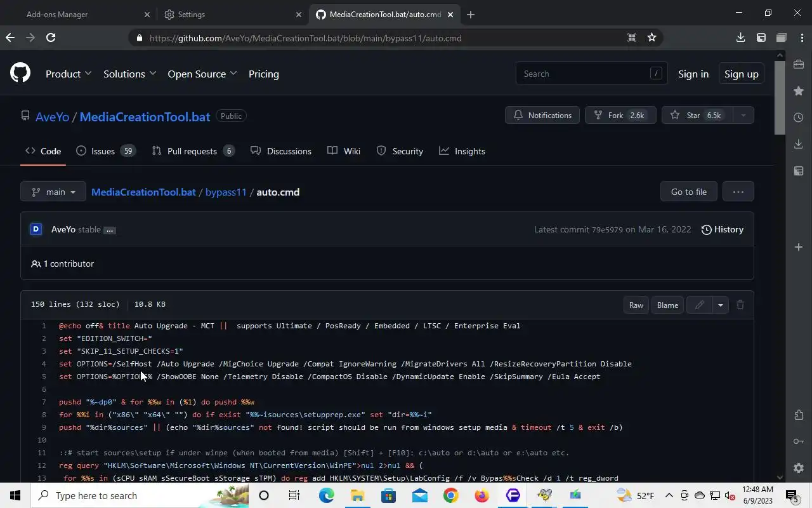
Task: Click Sign in
Action: point(693,74)
